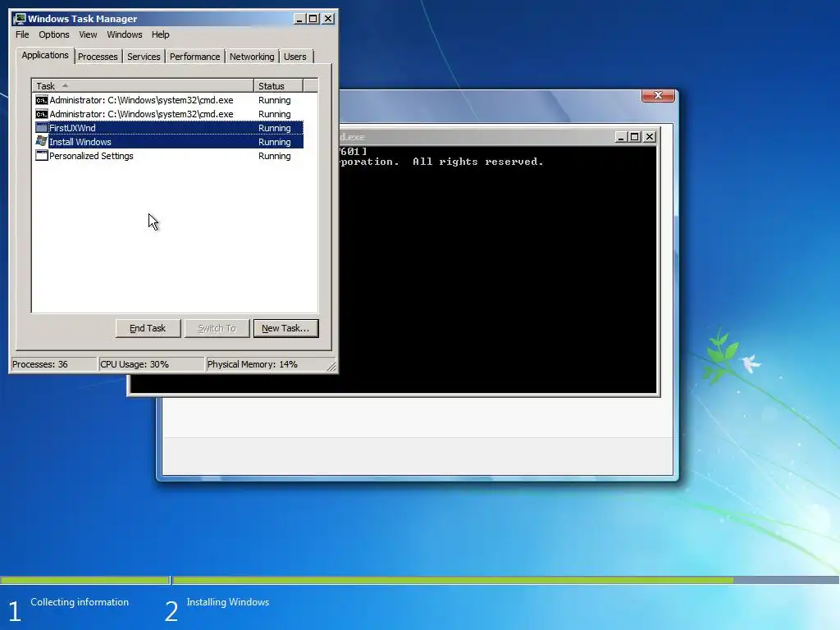
Task: Switch to the Performance tab
Action: (194, 57)
